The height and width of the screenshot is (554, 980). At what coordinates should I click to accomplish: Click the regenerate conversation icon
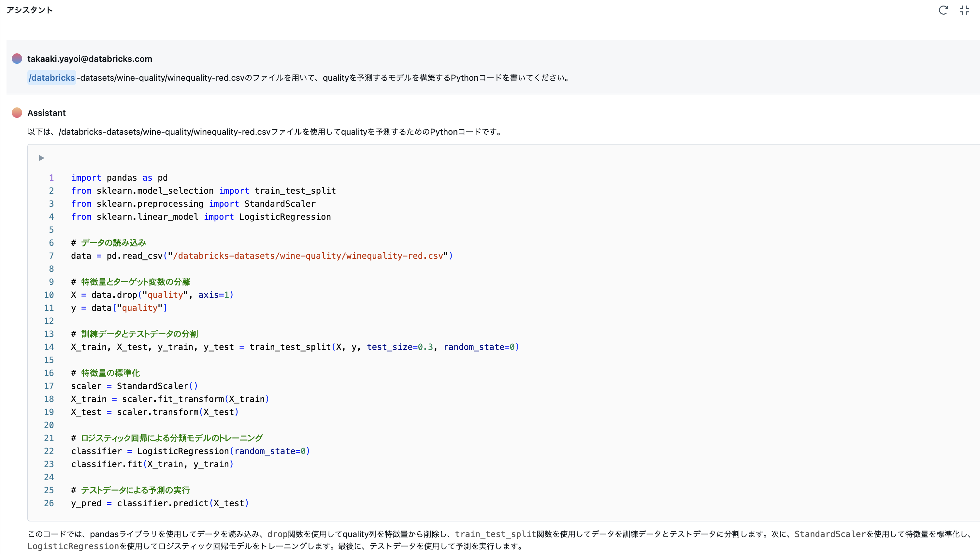(944, 10)
